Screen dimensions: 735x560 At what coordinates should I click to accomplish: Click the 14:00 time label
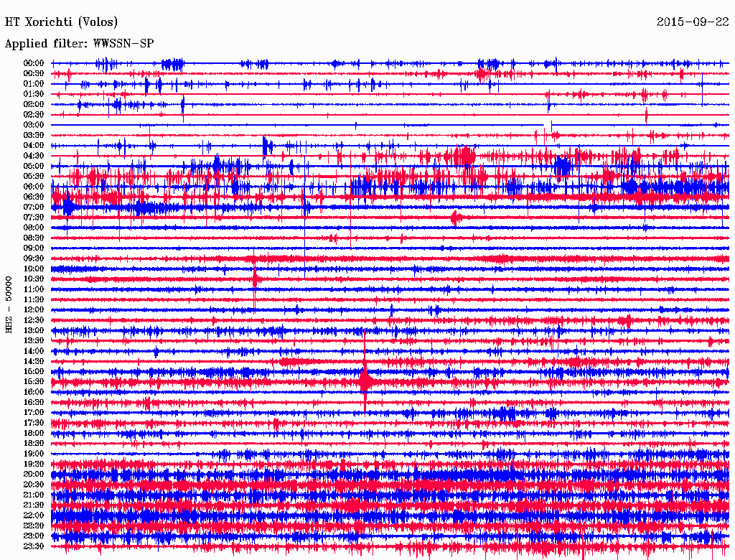click(x=34, y=351)
